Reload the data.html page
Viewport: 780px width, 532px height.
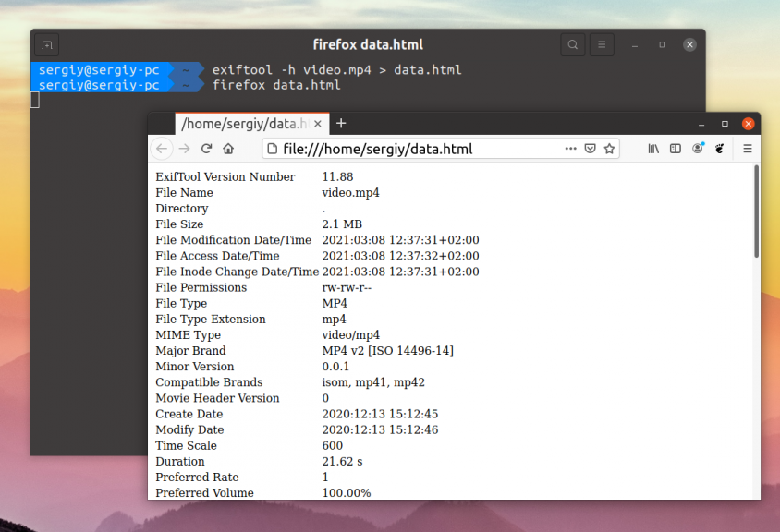coord(206,149)
